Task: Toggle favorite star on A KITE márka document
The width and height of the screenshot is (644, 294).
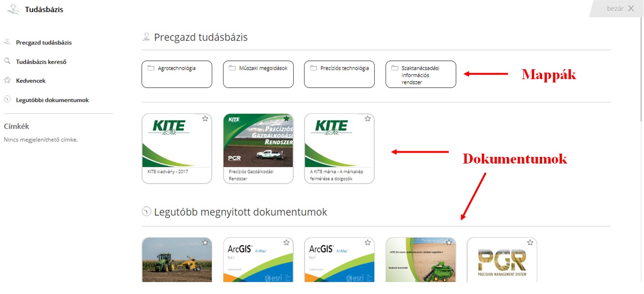Action: tap(368, 119)
